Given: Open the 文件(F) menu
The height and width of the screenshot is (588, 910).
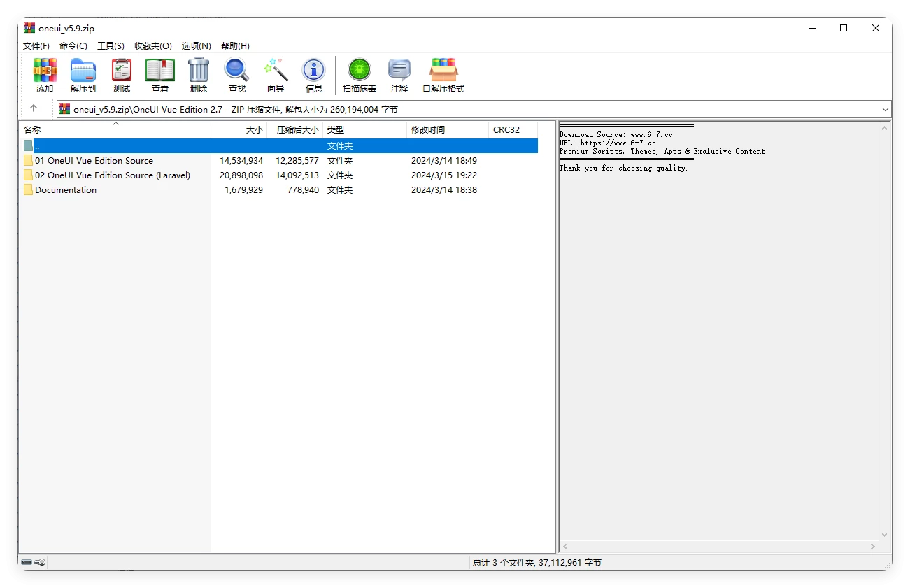Looking at the screenshot, I should pyautogui.click(x=36, y=45).
